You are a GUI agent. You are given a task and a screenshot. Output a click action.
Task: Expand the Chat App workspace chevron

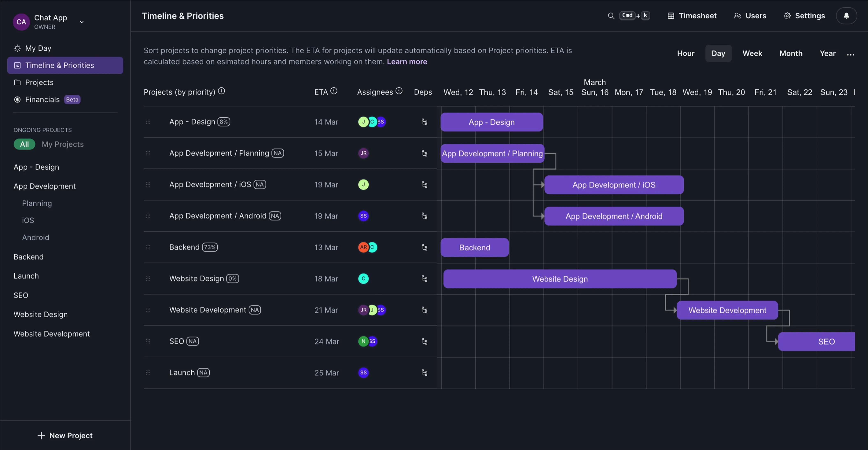81,22
